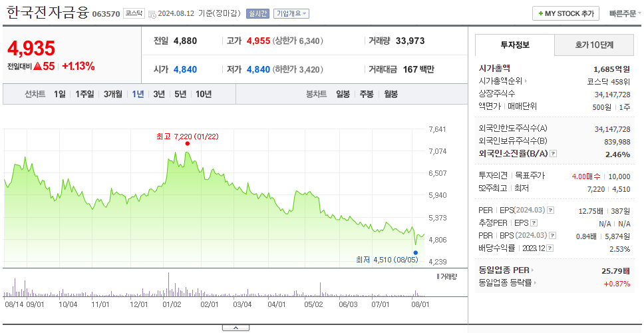
Task: Click the 액면가 value 500원
Action: [602, 107]
